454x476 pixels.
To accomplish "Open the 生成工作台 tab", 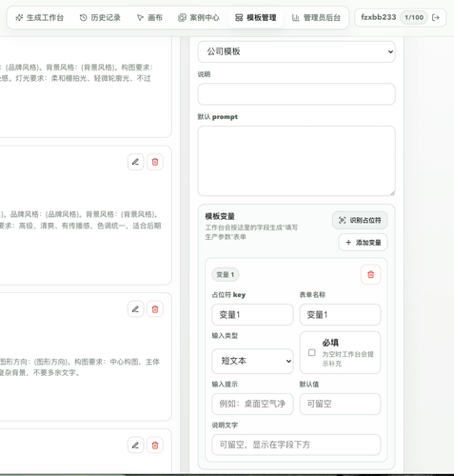I will 40,18.
